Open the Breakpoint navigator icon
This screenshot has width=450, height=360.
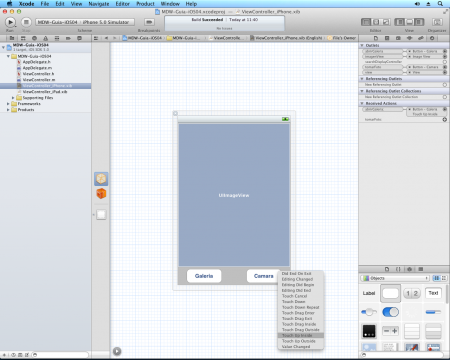click(x=68, y=38)
